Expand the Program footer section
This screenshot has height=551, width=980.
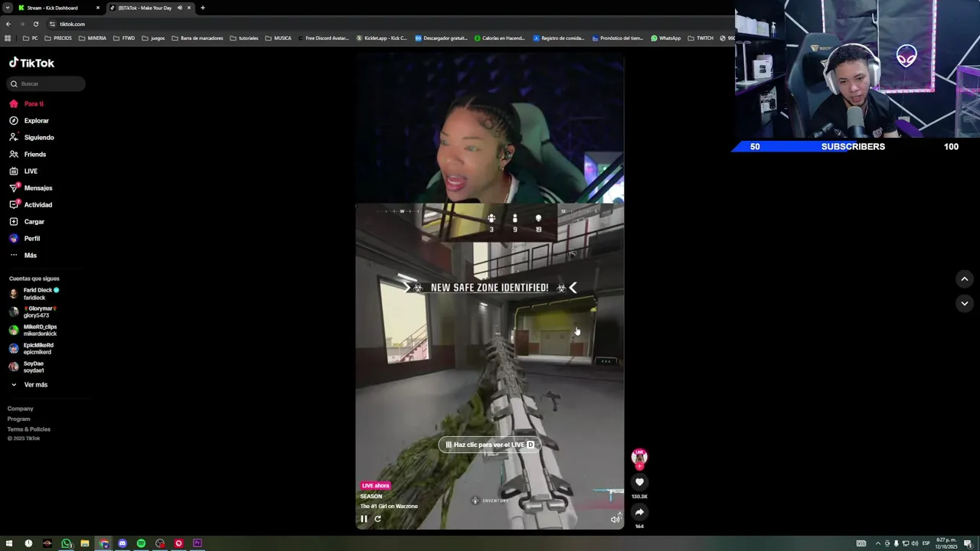point(19,419)
